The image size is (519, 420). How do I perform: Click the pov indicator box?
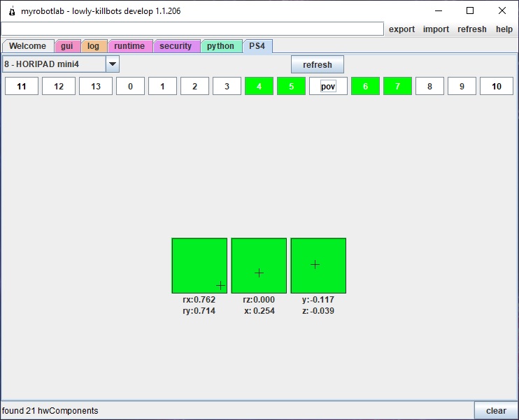pos(328,87)
